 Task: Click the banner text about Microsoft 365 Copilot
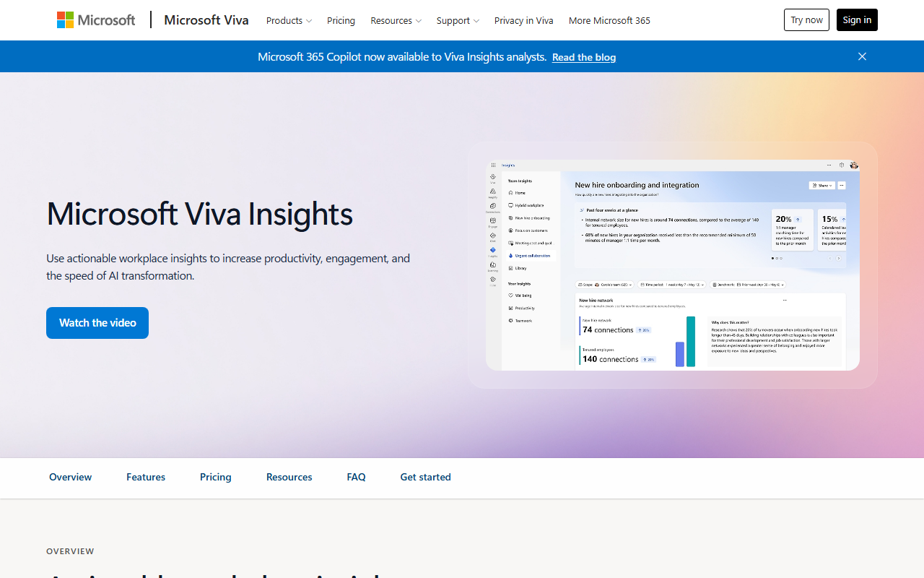coord(402,56)
